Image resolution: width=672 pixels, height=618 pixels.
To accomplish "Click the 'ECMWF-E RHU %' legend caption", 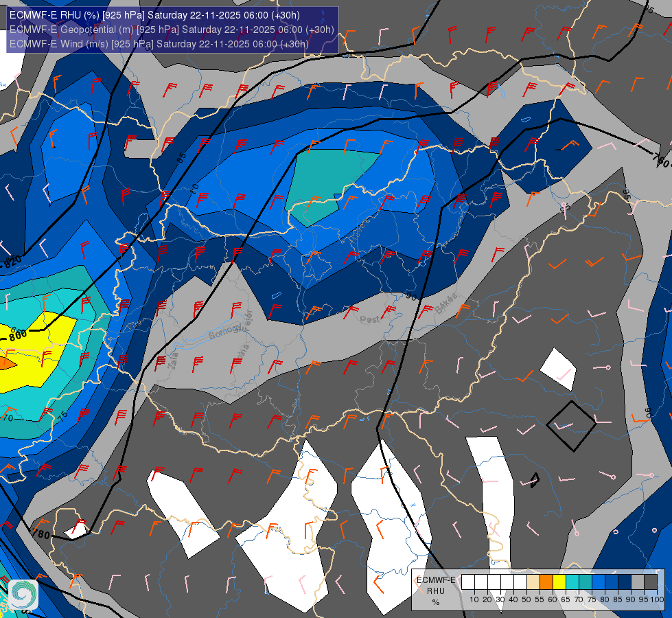I will [435, 591].
